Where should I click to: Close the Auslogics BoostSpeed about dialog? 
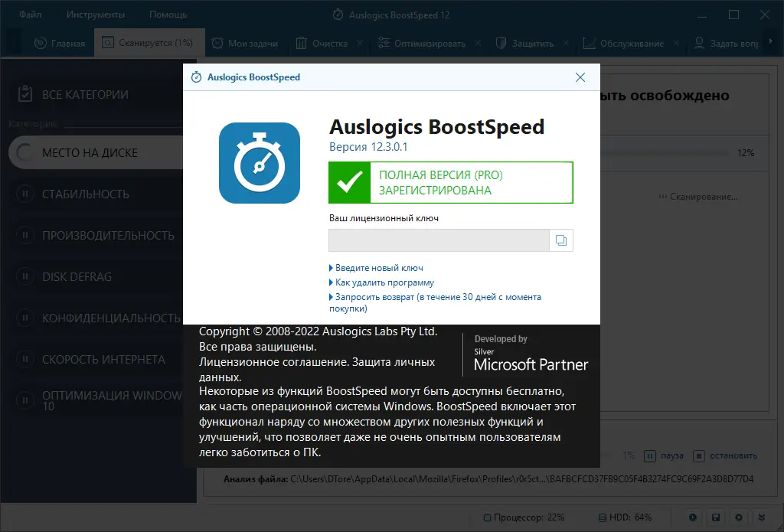click(x=580, y=77)
